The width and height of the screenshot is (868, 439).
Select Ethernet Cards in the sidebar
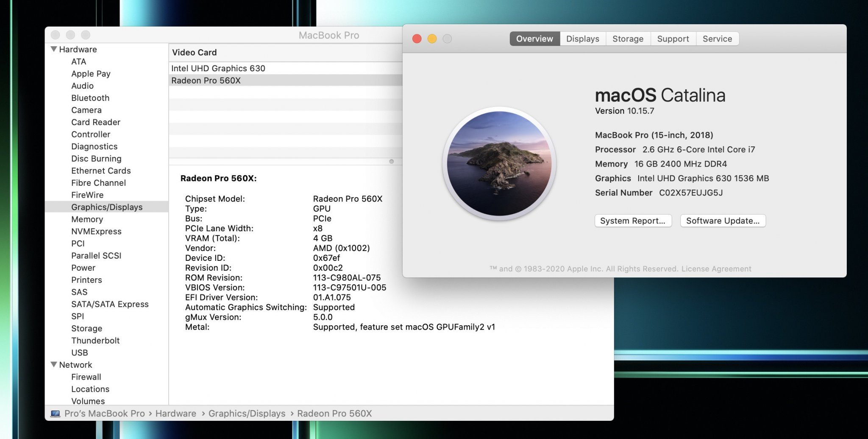[101, 171]
